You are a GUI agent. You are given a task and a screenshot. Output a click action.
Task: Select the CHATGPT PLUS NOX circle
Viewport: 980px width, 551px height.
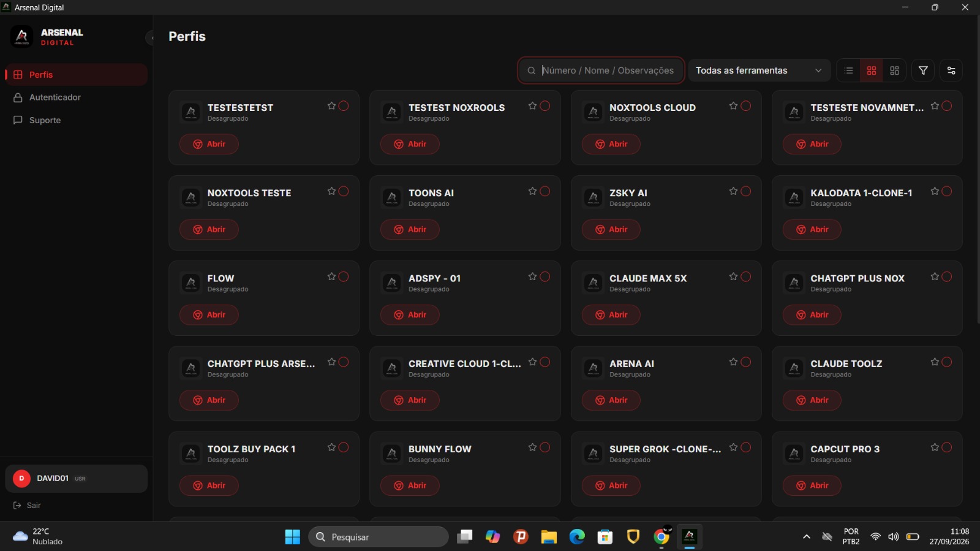pos(947,276)
